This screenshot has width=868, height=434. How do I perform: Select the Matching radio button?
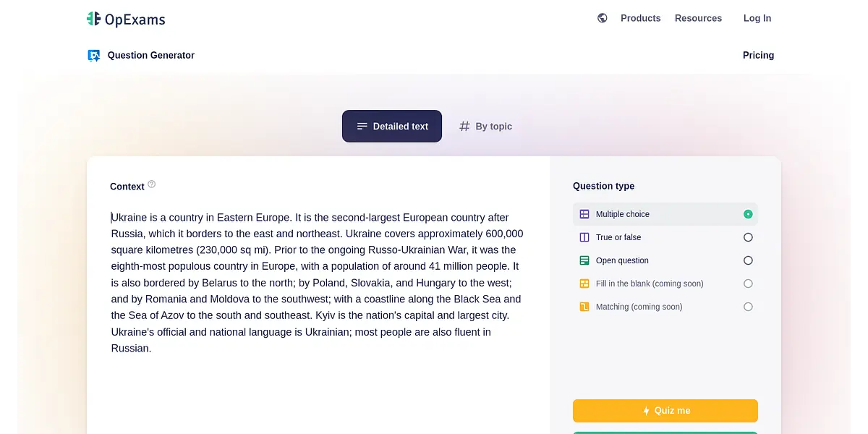pyautogui.click(x=748, y=307)
